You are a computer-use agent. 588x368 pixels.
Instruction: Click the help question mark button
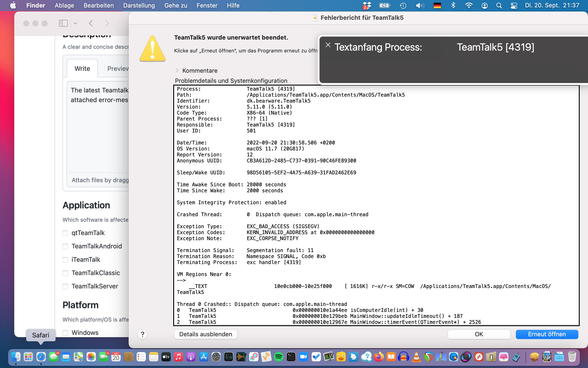tap(142, 334)
